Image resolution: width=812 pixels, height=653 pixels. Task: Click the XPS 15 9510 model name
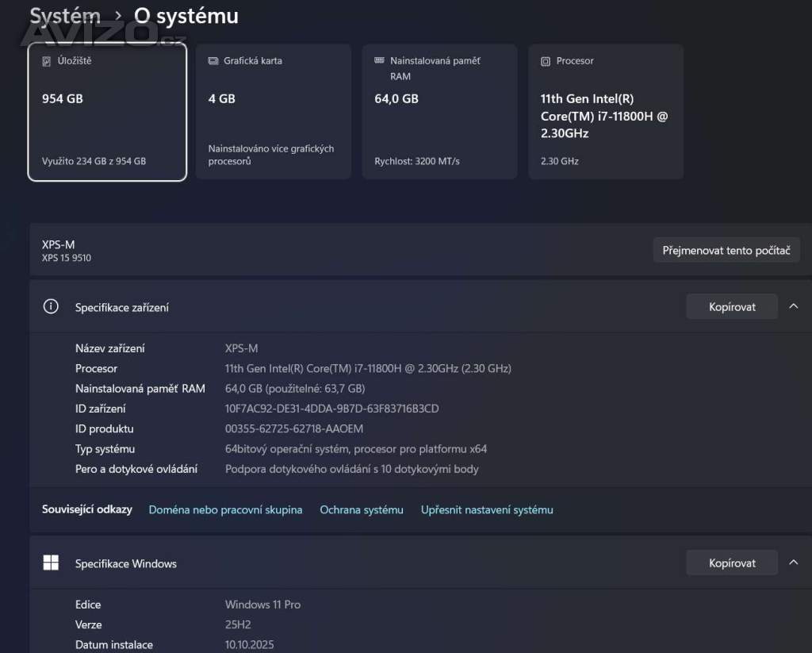point(67,258)
